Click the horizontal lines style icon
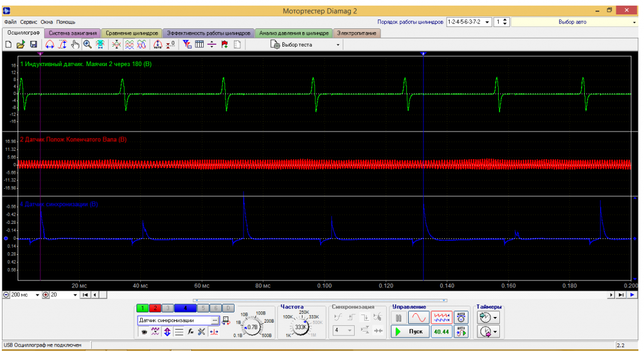Image resolution: width=644 pixels, height=351 pixels. 179,331
